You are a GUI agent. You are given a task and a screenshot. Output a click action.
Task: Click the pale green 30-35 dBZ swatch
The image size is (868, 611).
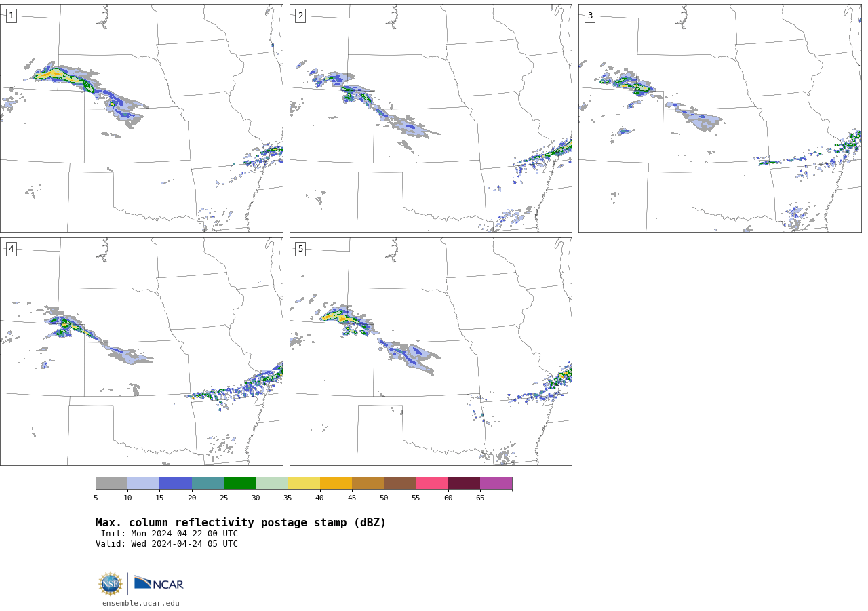coord(271,483)
